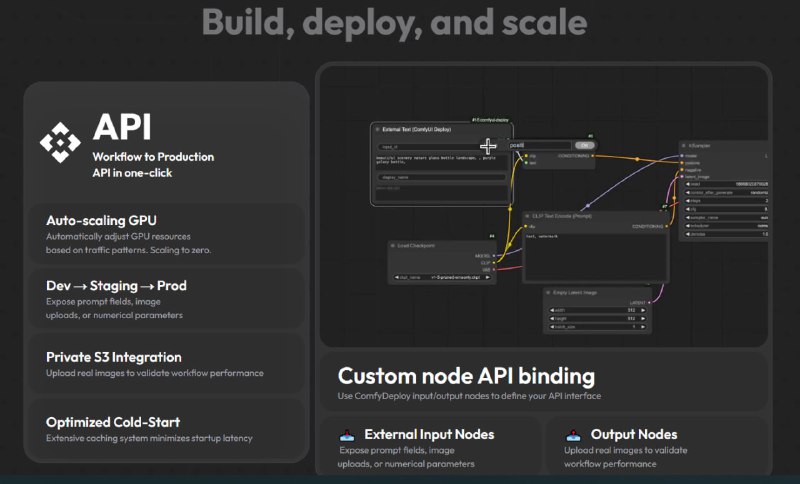
Task: Click right arrow on the width field
Action: coord(641,310)
